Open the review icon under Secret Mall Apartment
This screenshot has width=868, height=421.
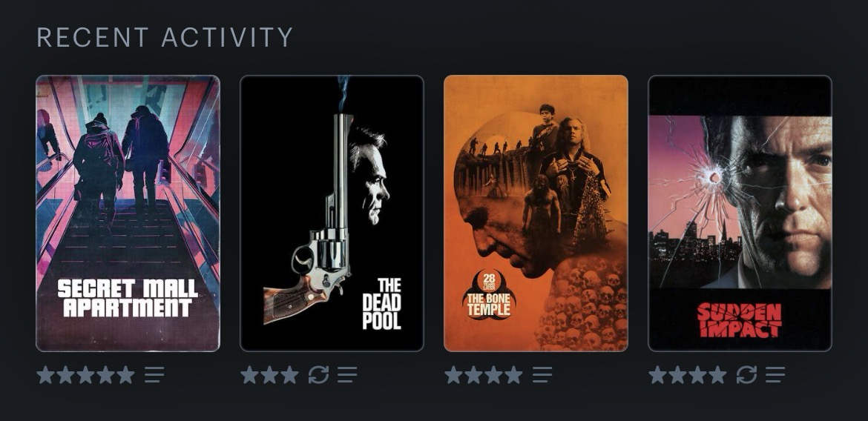(x=154, y=374)
